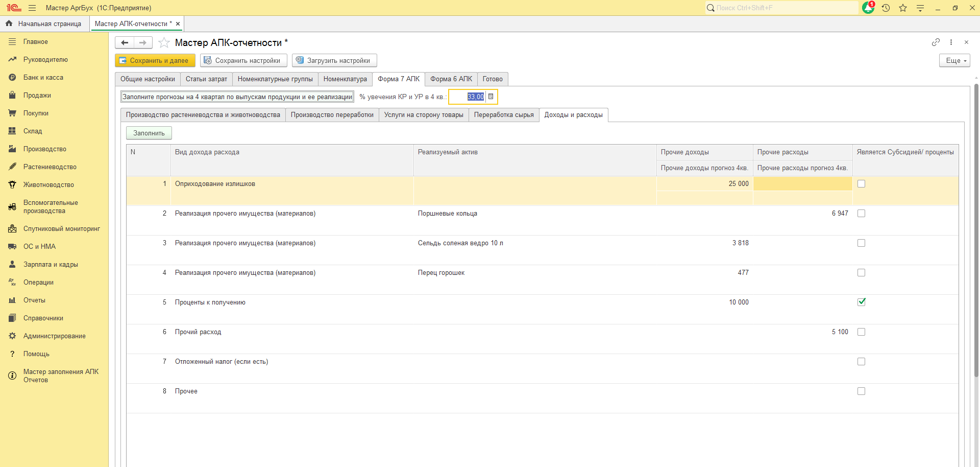Viewport: 980px width, 467px height.
Task: Copy link to this form icon
Action: [x=936, y=42]
